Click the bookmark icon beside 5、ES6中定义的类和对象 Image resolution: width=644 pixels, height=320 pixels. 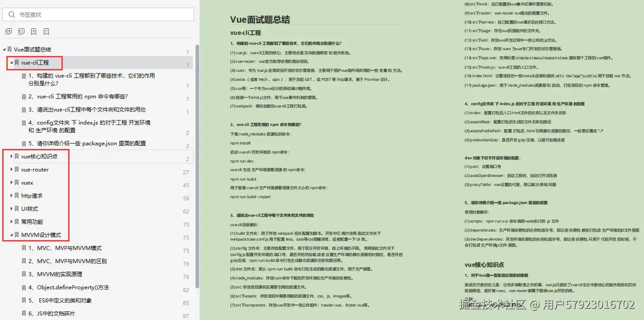[x=24, y=300]
